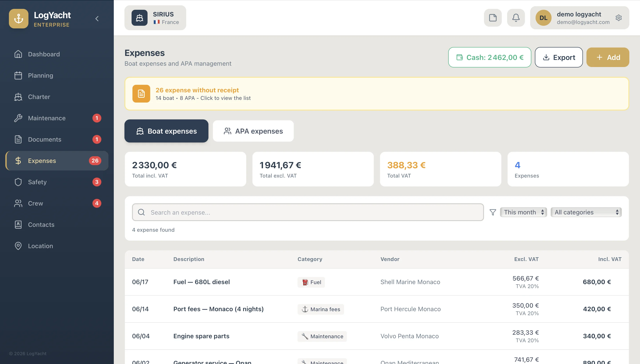Open the Crew people icon in sidebar
Image resolution: width=640 pixels, height=364 pixels.
(18, 203)
